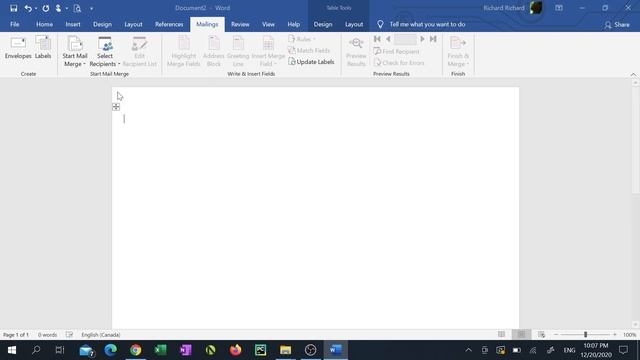Expand the Start Mail Merge menu
The image size is (640, 360).
coord(75,52)
